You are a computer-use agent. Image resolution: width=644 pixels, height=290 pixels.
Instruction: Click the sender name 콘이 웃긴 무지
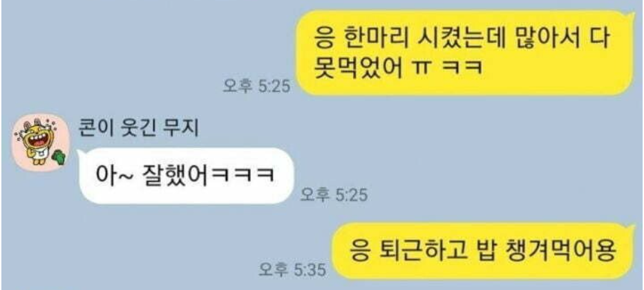pyautogui.click(x=138, y=129)
